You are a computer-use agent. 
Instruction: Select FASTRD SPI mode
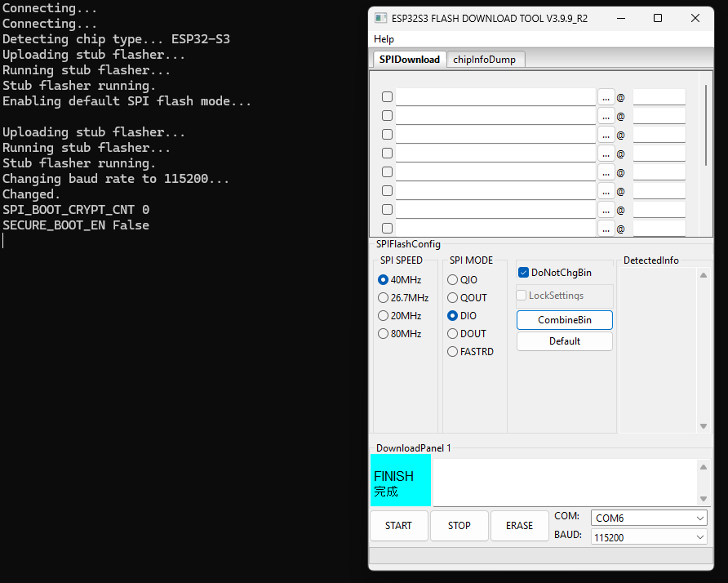click(470, 352)
